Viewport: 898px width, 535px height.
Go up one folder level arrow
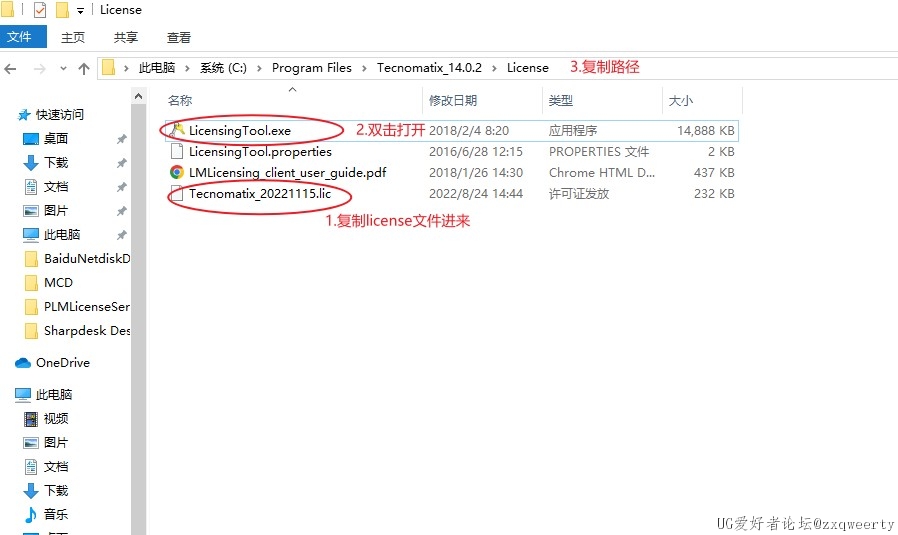tap(84, 69)
